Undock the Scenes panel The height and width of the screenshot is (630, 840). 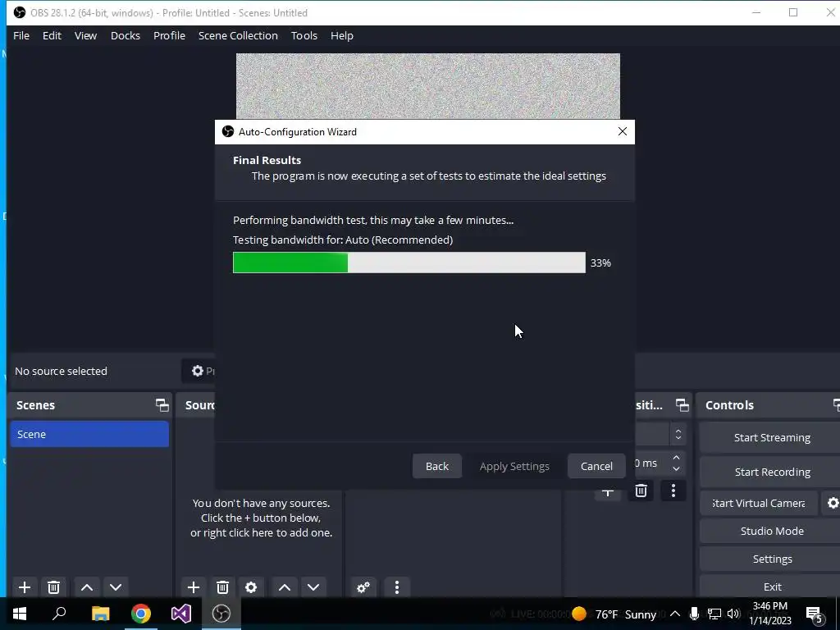pyautogui.click(x=162, y=405)
